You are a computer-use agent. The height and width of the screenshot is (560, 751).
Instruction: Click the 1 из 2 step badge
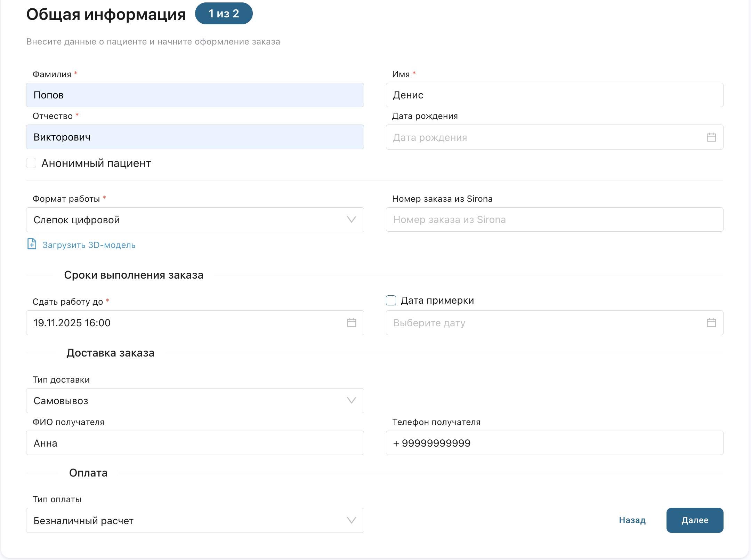(224, 14)
